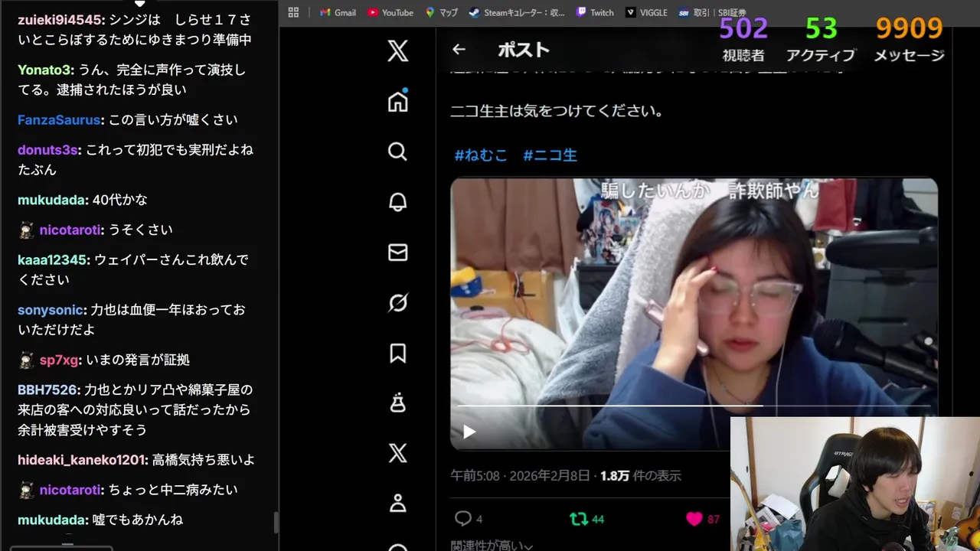This screenshot has height=551, width=980.
Task: Open the Gmail bookmark
Action: point(338,12)
